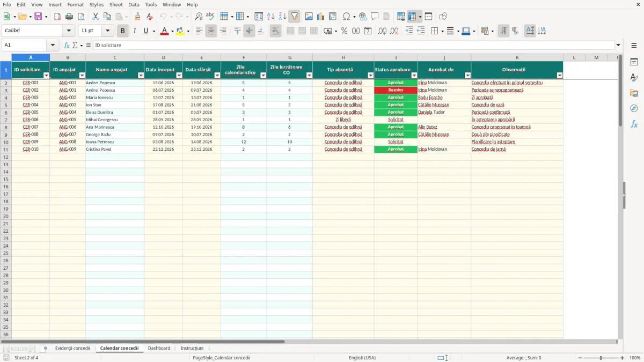
Task: Switch to Dashboard sheet tab
Action: pyautogui.click(x=159, y=348)
